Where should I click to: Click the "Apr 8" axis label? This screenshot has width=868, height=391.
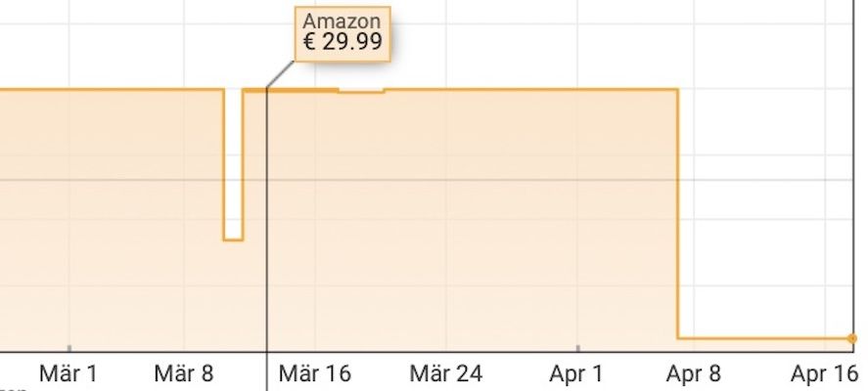pos(692,373)
